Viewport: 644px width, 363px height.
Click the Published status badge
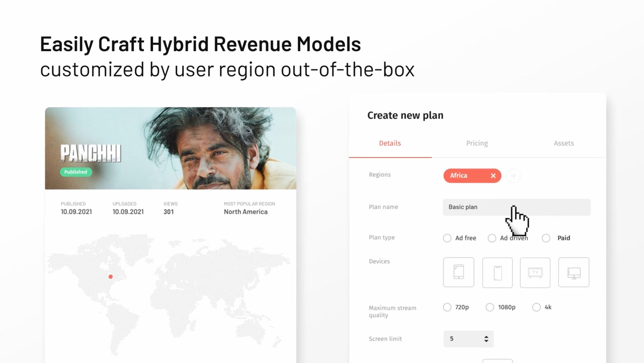coord(76,172)
